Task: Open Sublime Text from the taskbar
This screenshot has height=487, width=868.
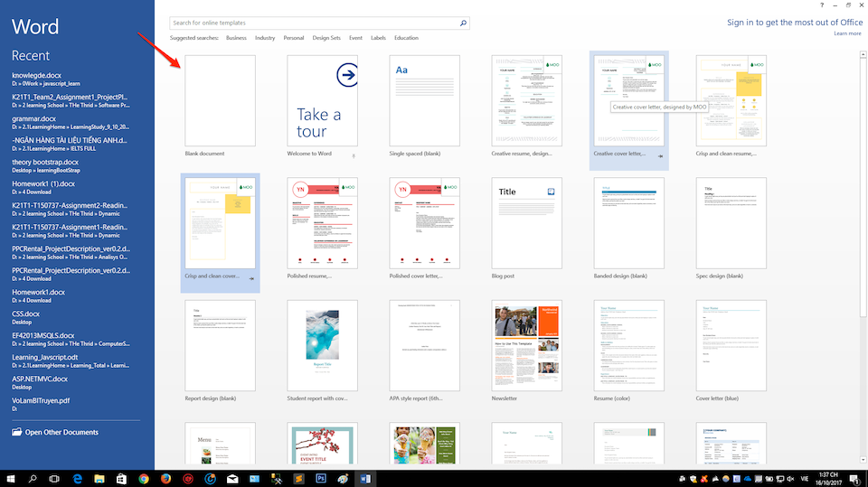Action: [x=298, y=479]
